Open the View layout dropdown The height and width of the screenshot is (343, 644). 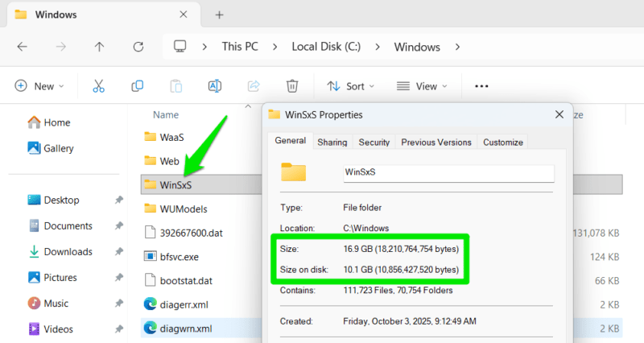point(422,86)
